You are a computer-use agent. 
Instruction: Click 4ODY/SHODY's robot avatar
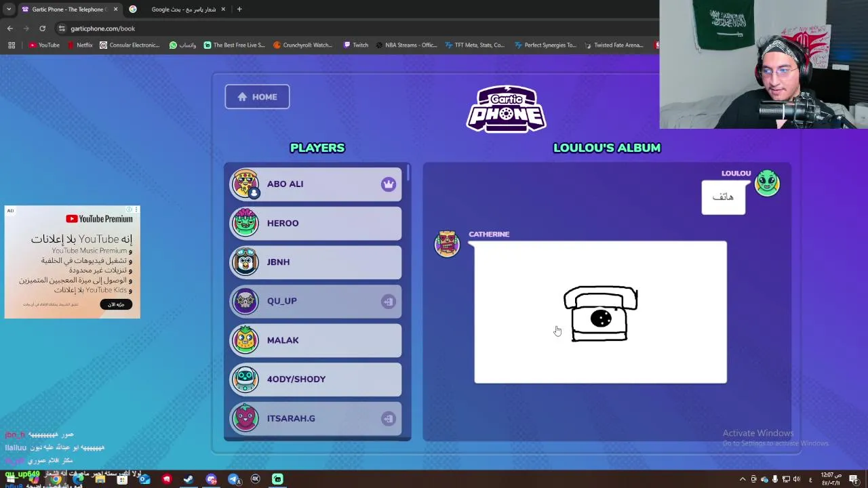pyautogui.click(x=245, y=380)
